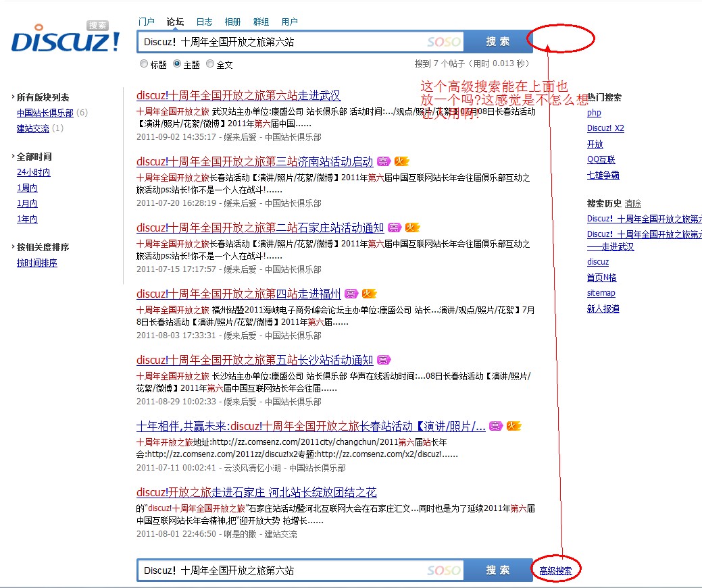Image resolution: width=702 pixels, height=588 pixels.
Task: Open result titled 第三站济南站活动启动
Action: (x=255, y=161)
